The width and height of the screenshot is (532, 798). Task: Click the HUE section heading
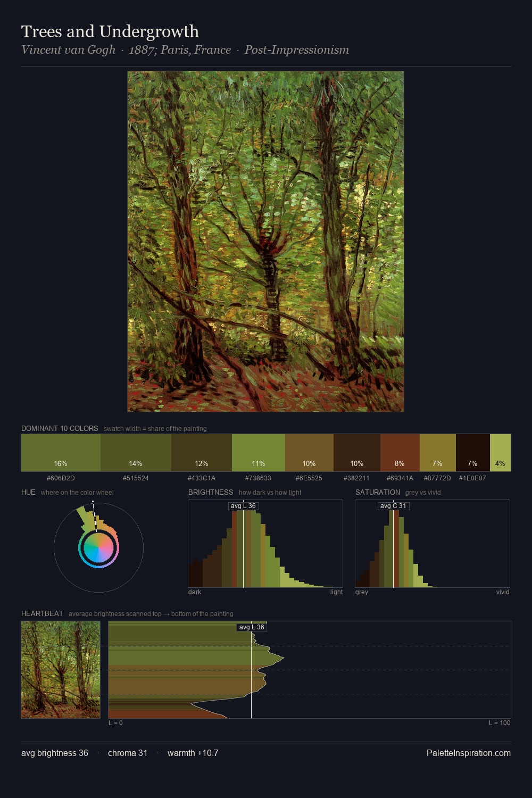tap(28, 492)
